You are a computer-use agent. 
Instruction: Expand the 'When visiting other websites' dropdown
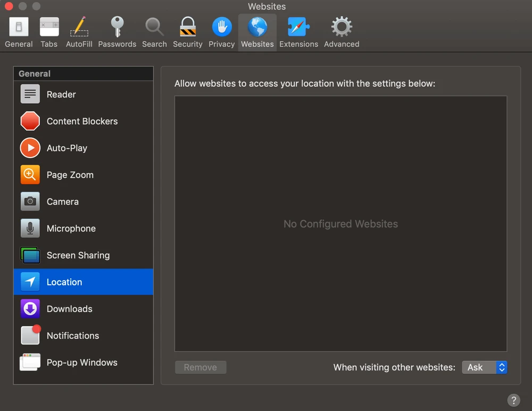[484, 367]
